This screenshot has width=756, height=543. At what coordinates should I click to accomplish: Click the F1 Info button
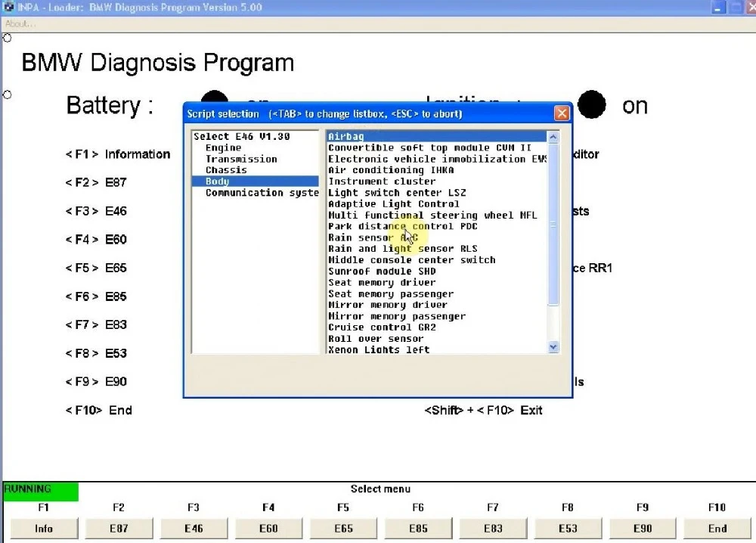point(44,529)
